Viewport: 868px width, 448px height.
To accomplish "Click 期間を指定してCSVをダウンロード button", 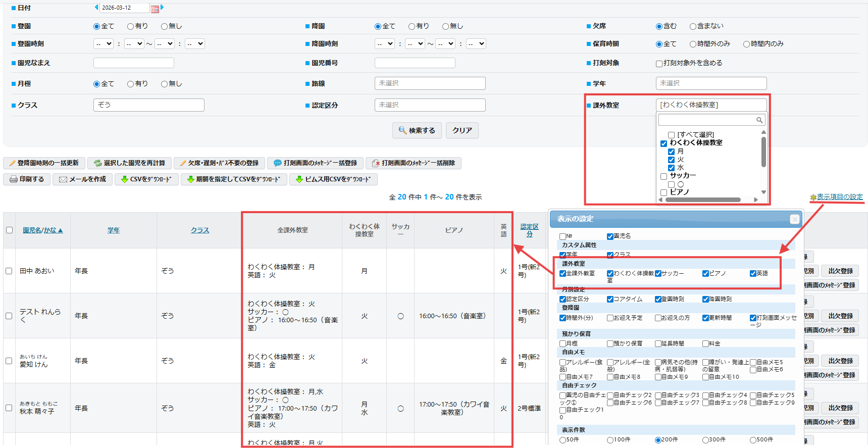I will tap(234, 179).
